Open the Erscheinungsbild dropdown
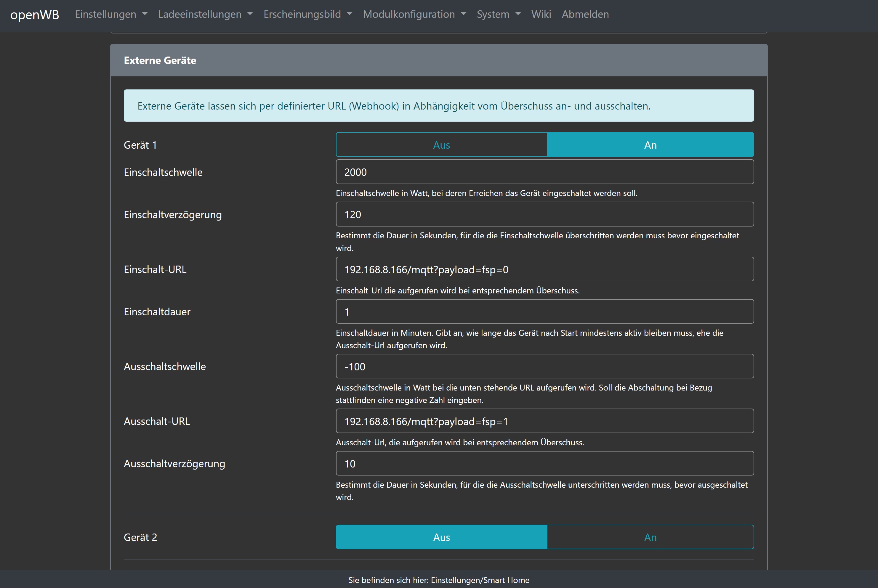 (x=308, y=14)
